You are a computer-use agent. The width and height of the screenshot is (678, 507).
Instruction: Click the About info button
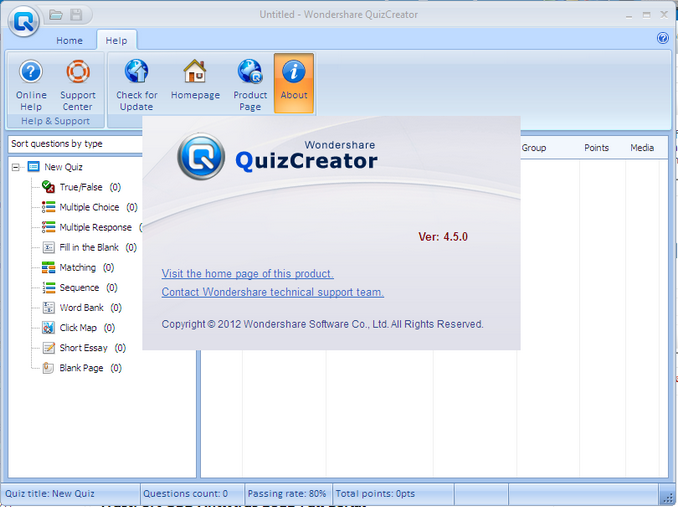[294, 83]
